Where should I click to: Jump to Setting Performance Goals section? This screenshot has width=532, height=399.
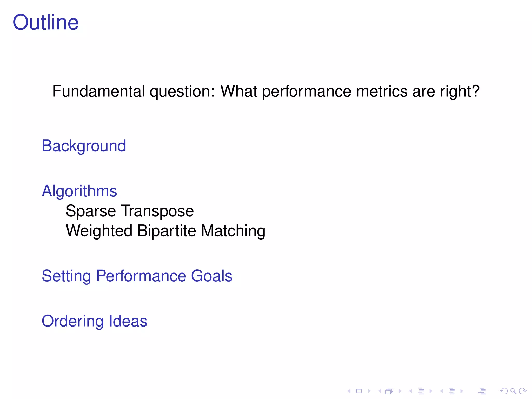(137, 276)
